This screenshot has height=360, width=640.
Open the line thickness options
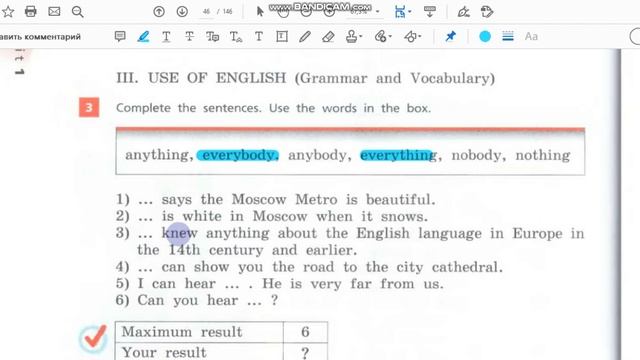point(508,36)
